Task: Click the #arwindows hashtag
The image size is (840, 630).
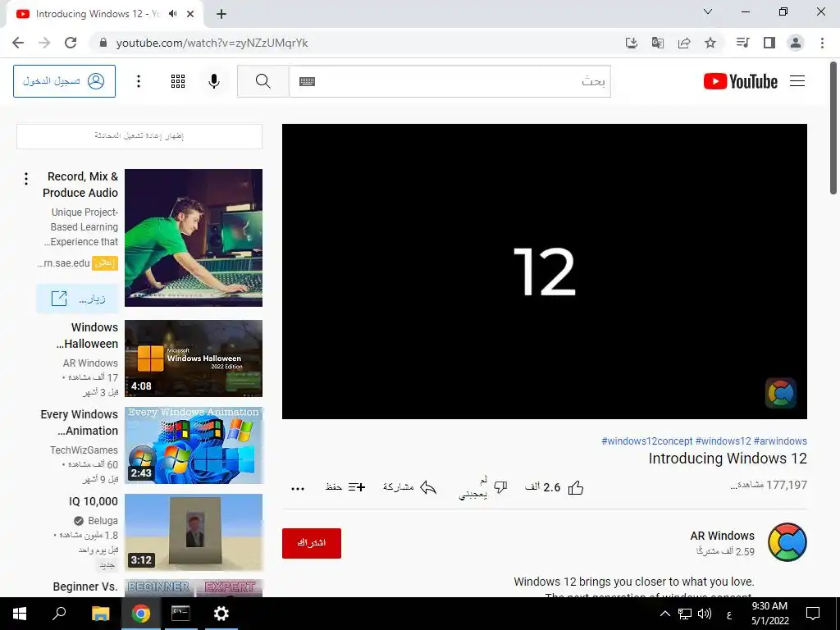Action: pyautogui.click(x=780, y=441)
